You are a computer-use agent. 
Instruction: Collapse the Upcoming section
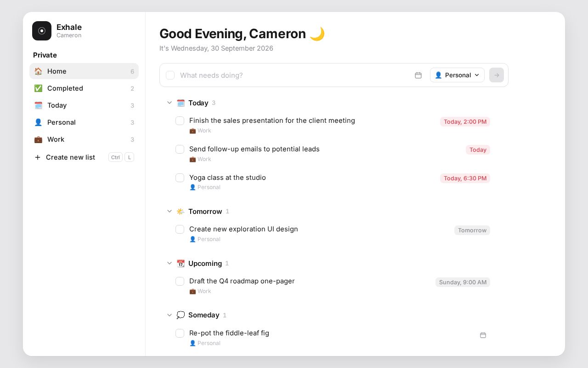click(170, 264)
